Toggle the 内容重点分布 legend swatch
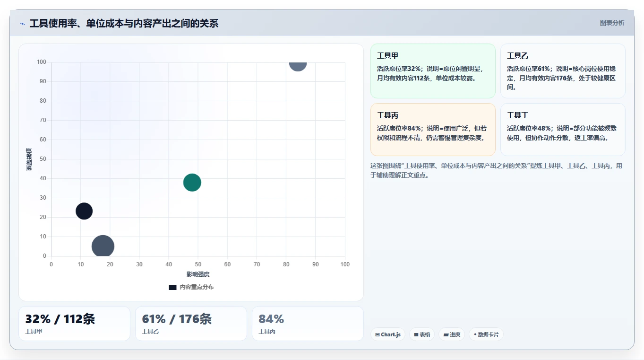This screenshot has width=644, height=360. [x=172, y=287]
